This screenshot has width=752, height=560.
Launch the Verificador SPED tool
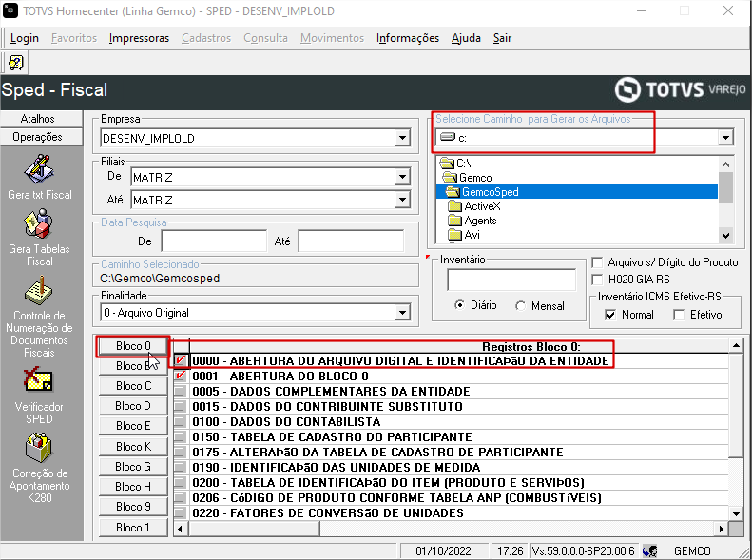39,396
